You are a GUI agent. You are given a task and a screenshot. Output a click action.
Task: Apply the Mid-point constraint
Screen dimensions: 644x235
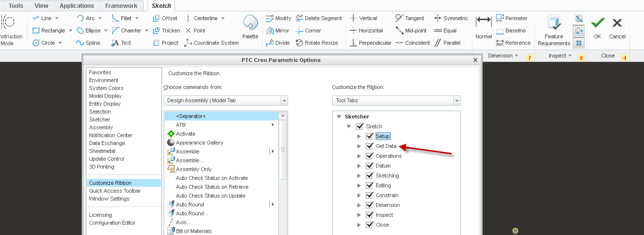point(411,30)
